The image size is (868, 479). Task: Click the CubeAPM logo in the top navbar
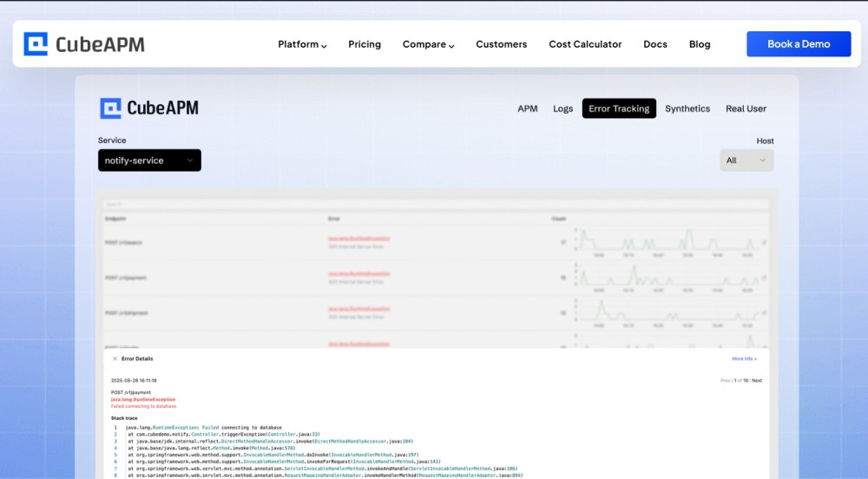pyautogui.click(x=84, y=44)
